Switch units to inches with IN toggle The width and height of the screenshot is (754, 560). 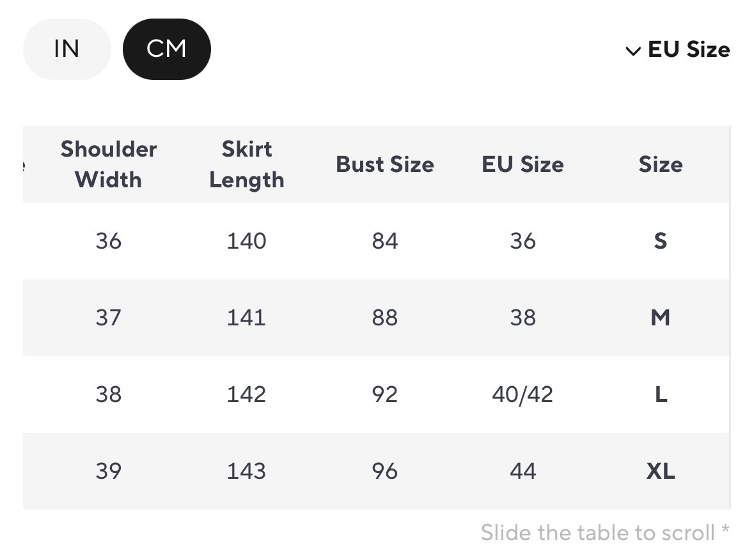tap(67, 49)
